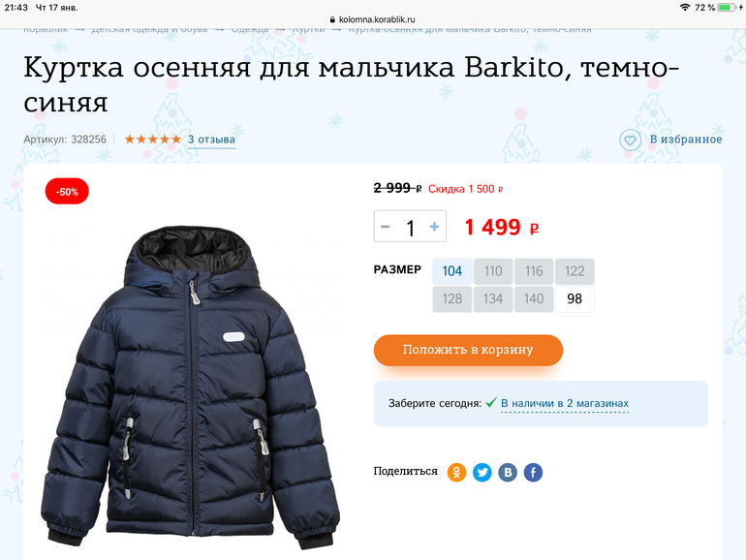746x560 pixels.
Task: Decrease quantity with minus button
Action: pos(386,227)
